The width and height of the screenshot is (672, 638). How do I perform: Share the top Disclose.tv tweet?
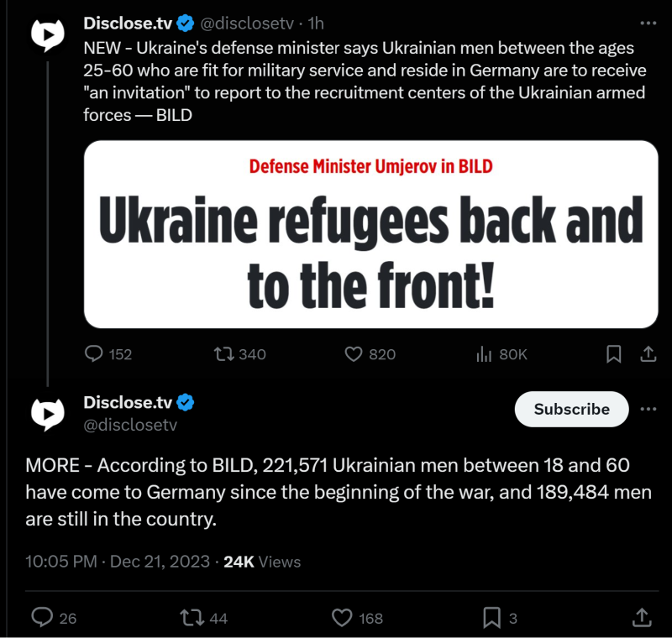click(648, 354)
